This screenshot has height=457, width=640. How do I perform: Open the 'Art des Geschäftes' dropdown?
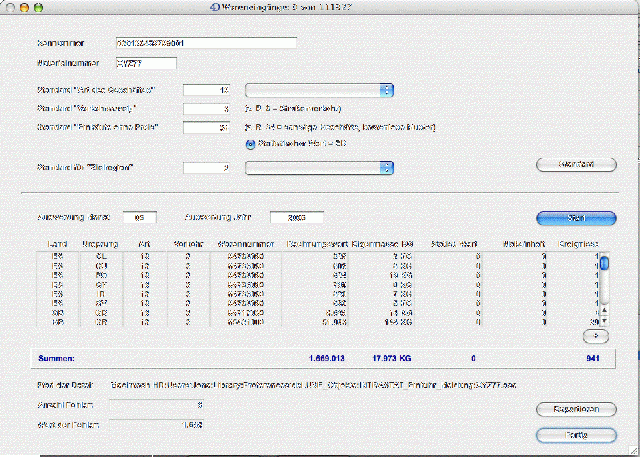320,90
